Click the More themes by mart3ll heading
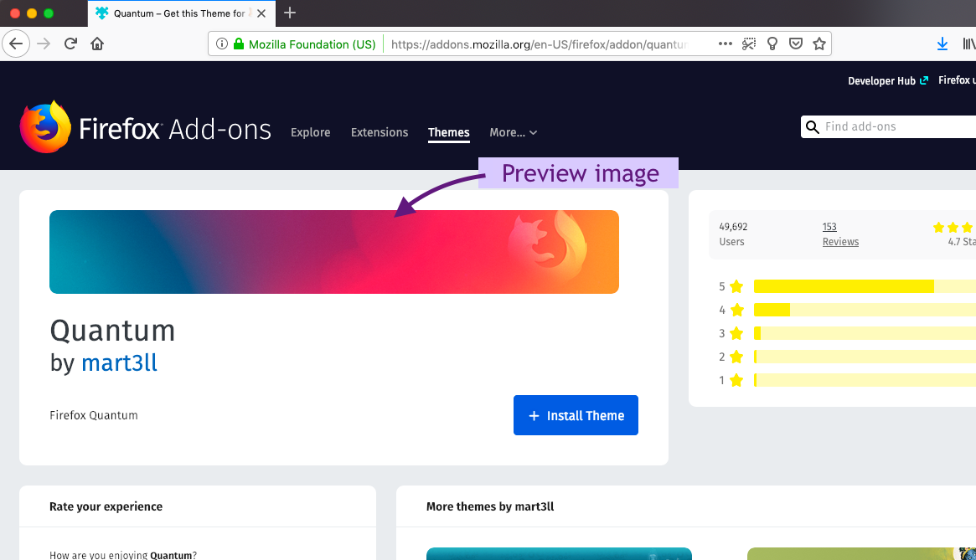 tap(490, 506)
